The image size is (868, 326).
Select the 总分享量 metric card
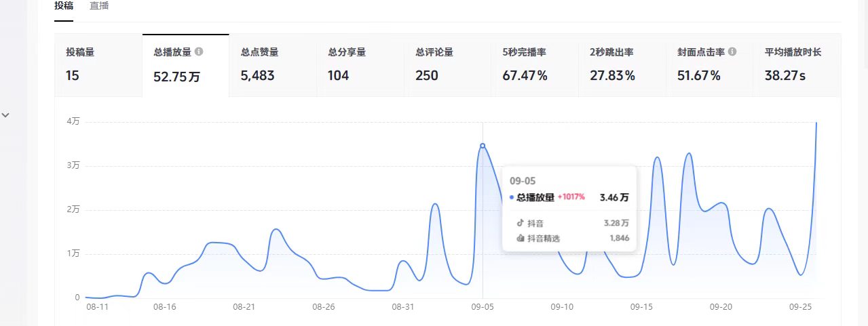point(360,65)
